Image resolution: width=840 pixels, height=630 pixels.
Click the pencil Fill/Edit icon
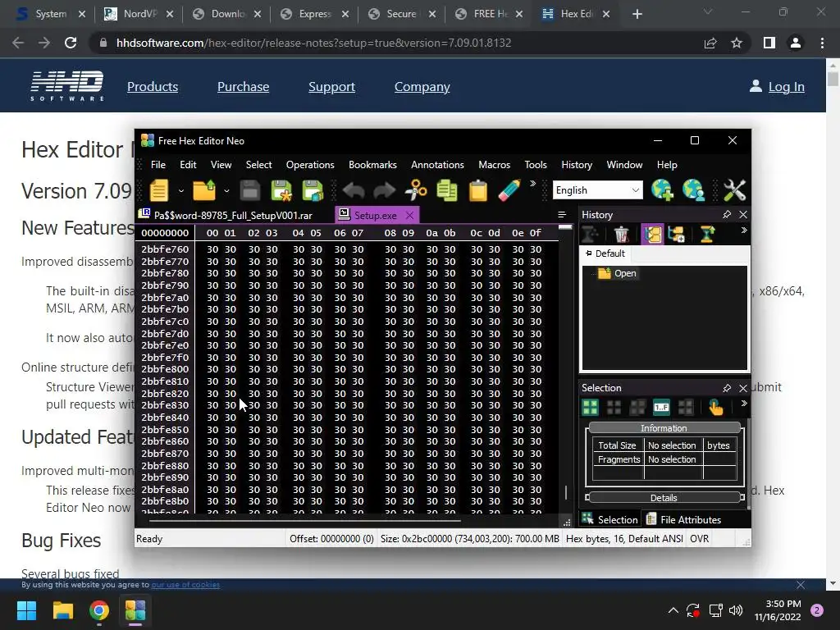tap(509, 190)
